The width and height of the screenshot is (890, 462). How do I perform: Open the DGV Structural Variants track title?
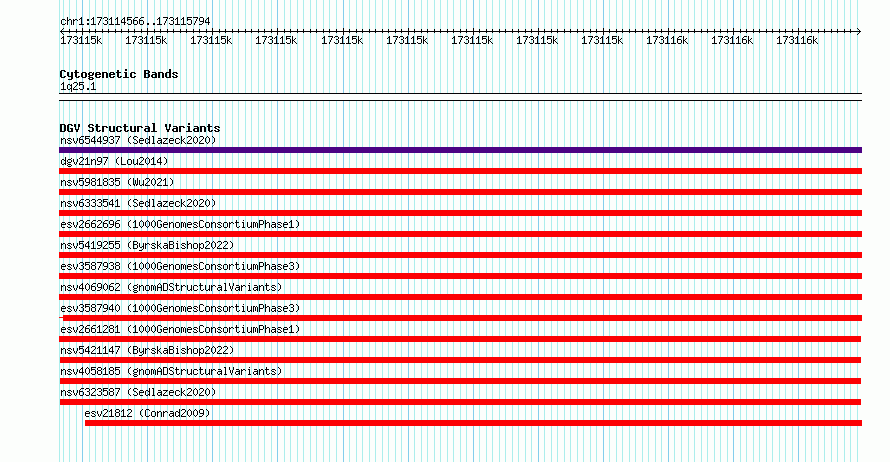(x=140, y=128)
